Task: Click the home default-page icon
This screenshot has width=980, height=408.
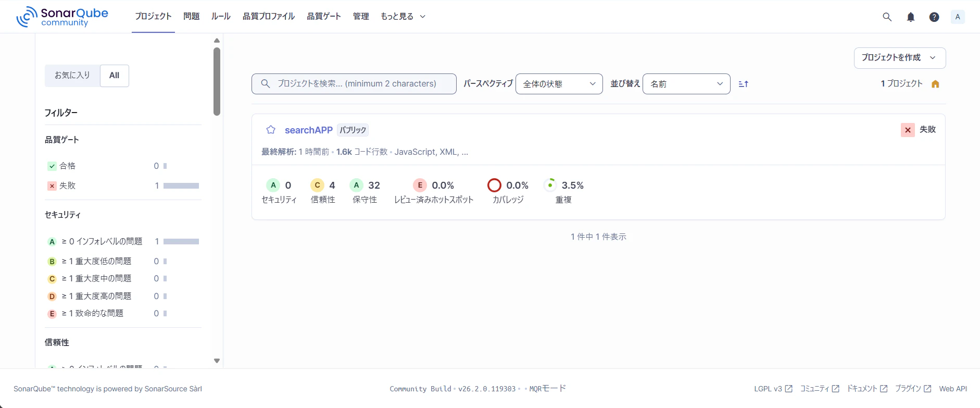Action: point(935,84)
